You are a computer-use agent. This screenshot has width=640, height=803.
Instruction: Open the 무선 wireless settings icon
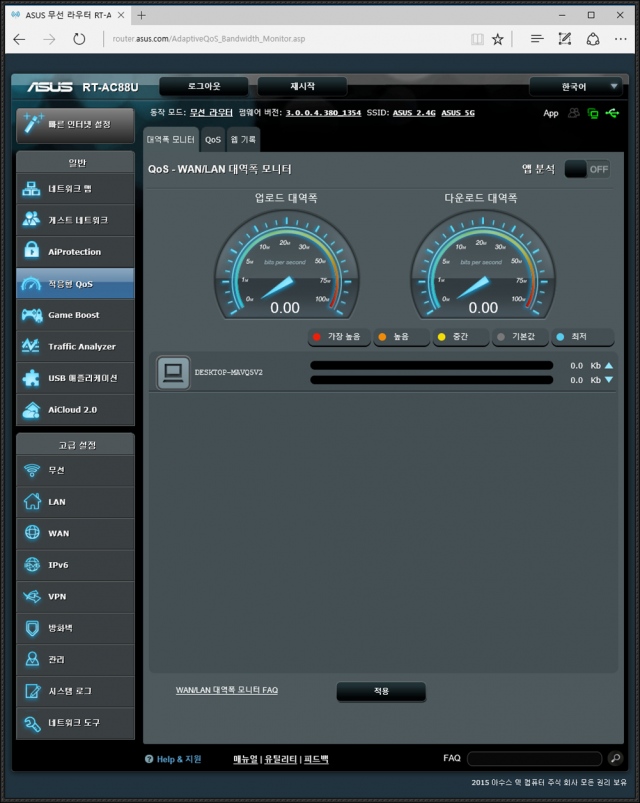(x=32, y=470)
